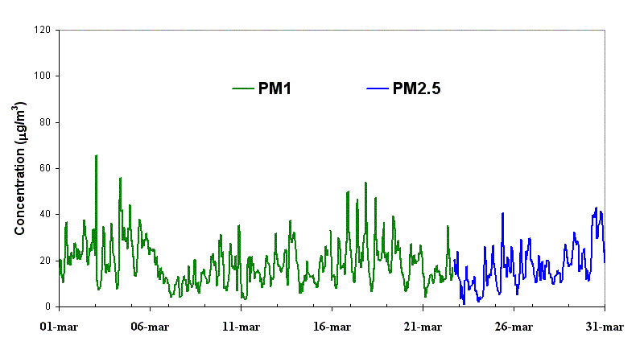Click the blue PM2.5 legend line
Image resolution: width=644 pixels, height=362 pixels.
point(378,88)
